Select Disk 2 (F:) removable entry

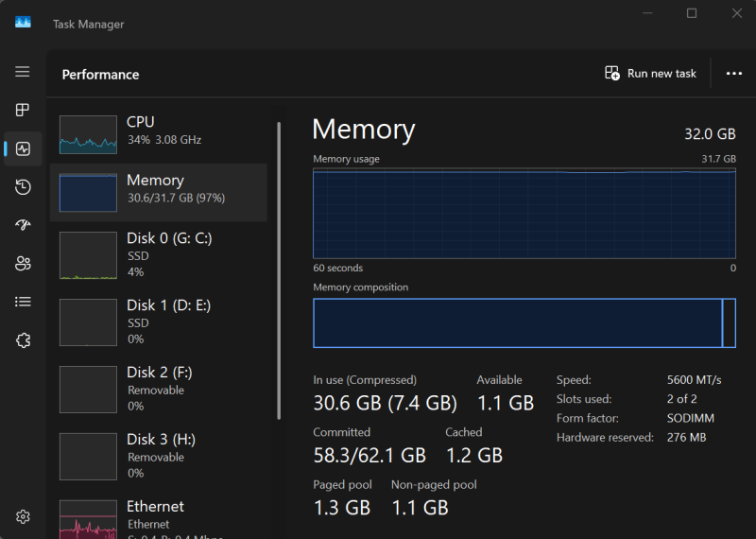[x=159, y=389]
